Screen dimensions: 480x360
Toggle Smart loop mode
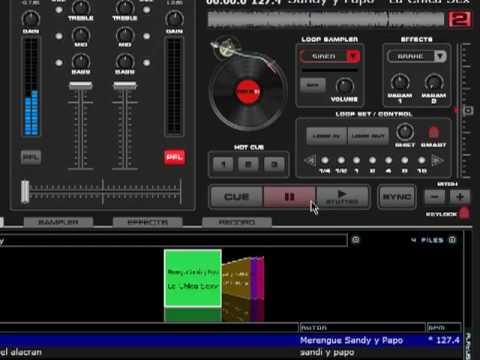tap(433, 133)
